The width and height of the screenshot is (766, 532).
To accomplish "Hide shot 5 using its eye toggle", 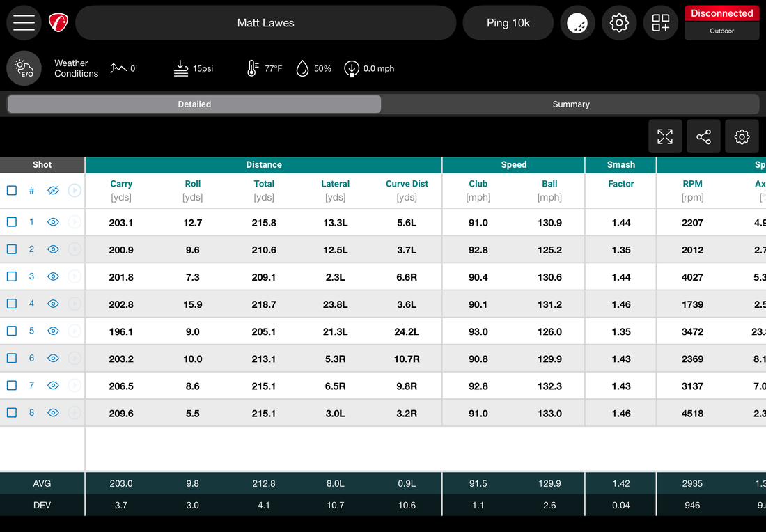I will pos(53,331).
